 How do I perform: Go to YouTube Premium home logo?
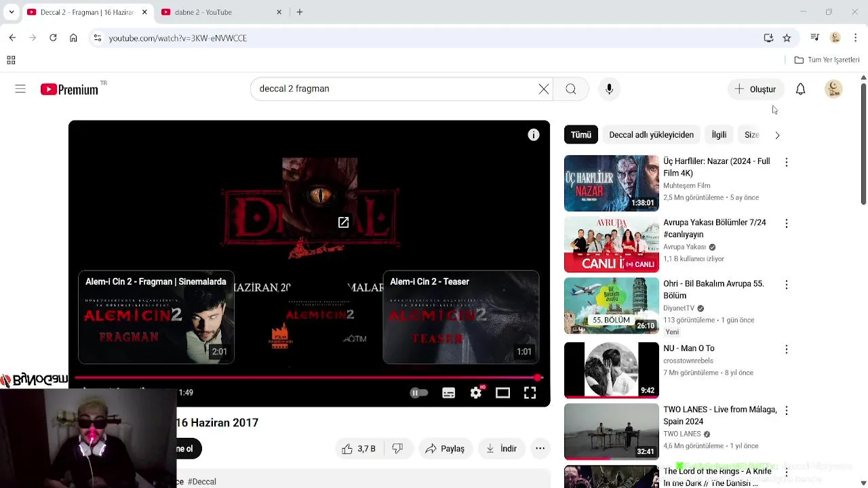point(69,89)
